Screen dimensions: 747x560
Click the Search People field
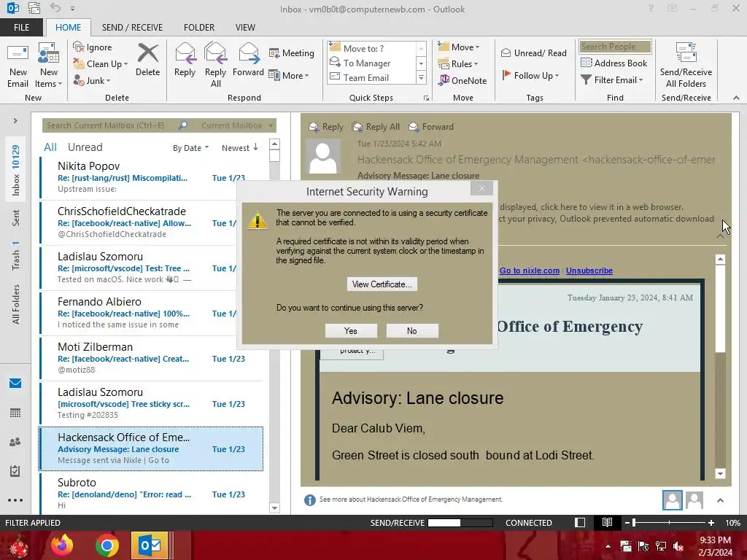(615, 46)
